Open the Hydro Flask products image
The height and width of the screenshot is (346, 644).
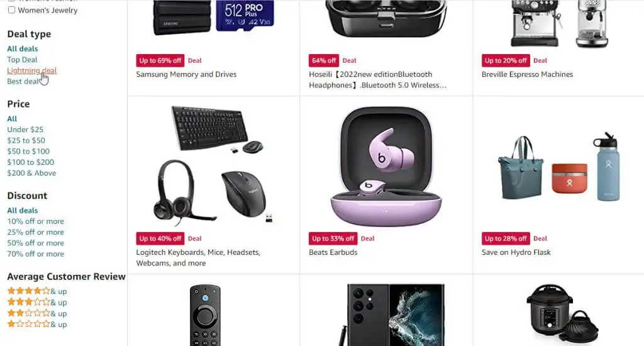point(559,167)
